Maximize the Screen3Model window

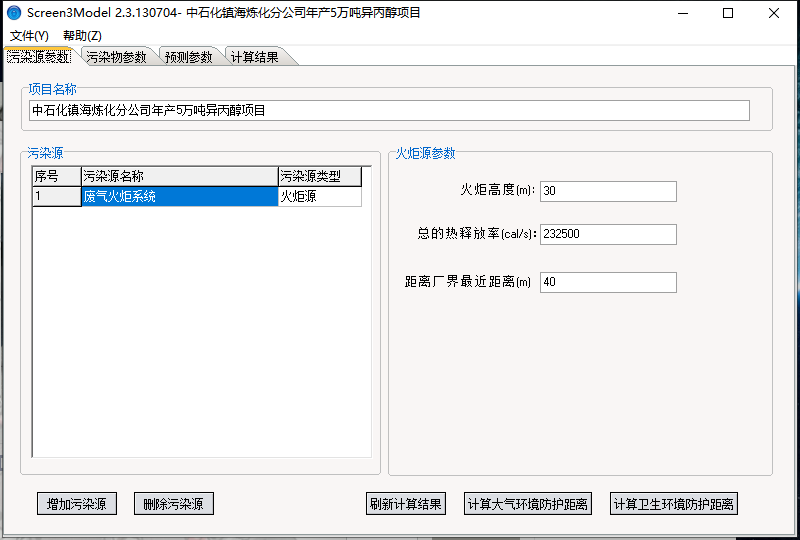(x=728, y=13)
